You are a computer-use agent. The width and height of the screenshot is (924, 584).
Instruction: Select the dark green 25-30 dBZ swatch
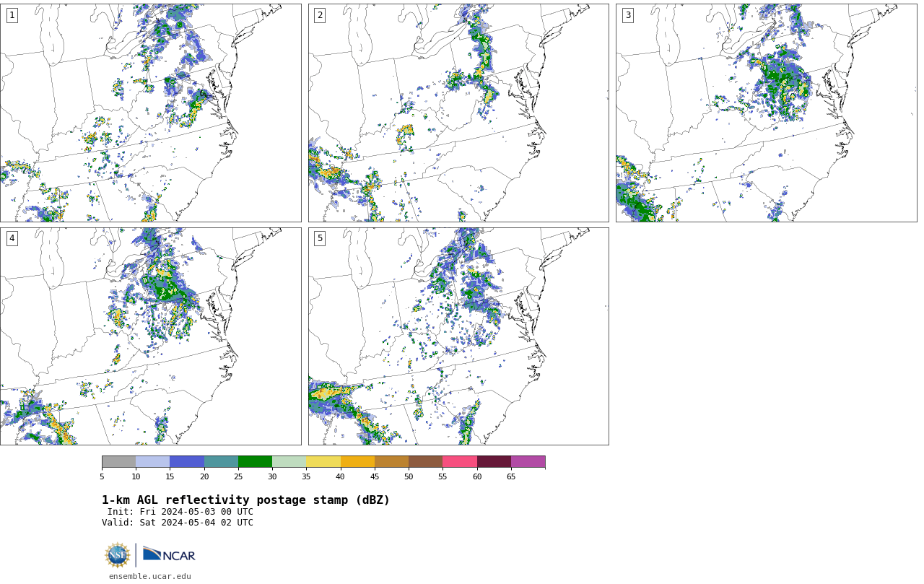point(255,462)
